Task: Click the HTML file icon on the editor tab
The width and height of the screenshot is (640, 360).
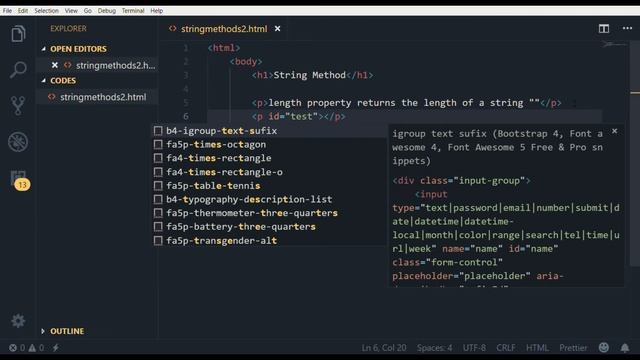Action: point(173,29)
